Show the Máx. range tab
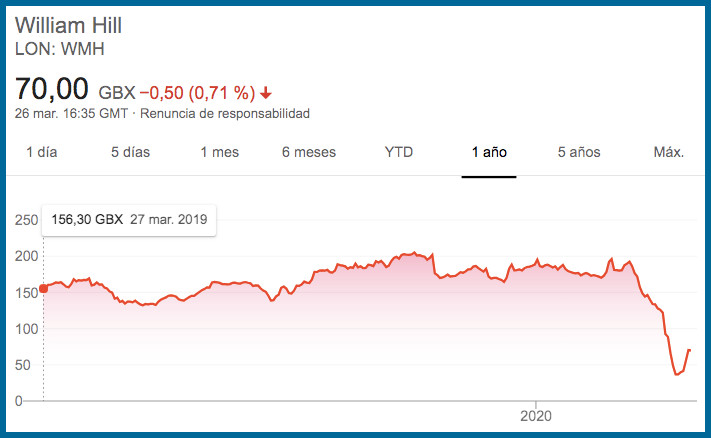The image size is (711, 438). click(x=668, y=152)
